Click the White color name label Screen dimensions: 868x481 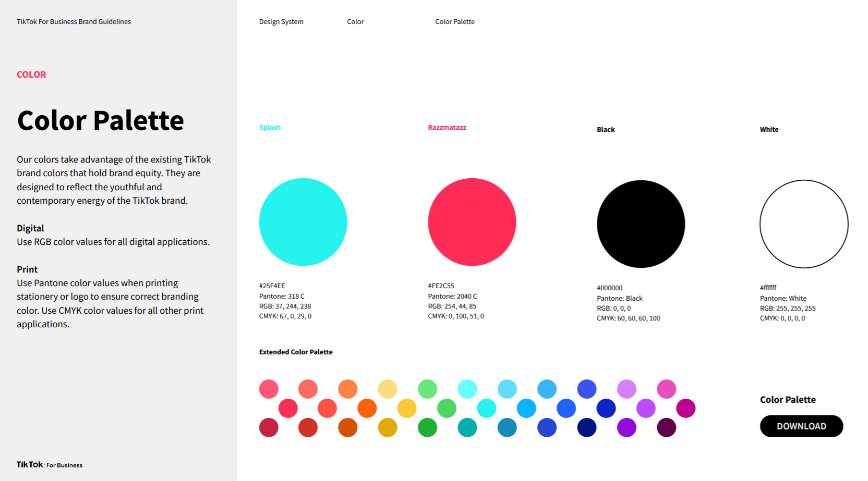click(769, 130)
